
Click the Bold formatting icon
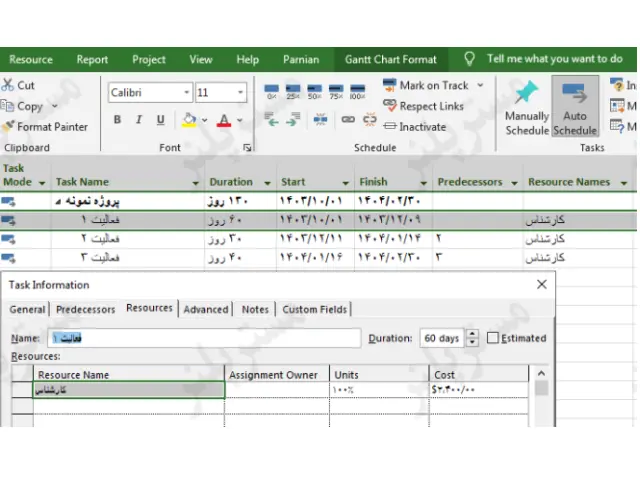point(117,120)
